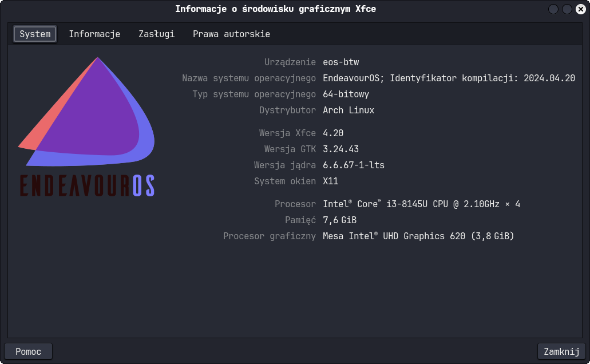Click the memory value 7,6 GiB
590x364 pixels.
coord(340,220)
